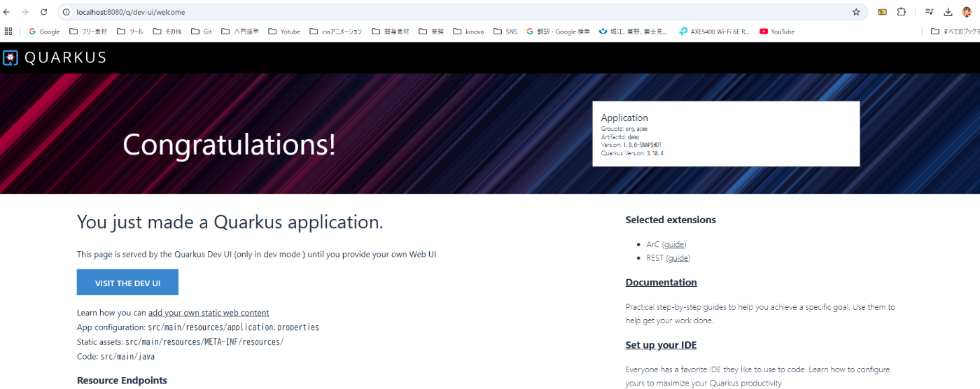
Task: Bookmark this page with the star icon
Action: click(856, 12)
